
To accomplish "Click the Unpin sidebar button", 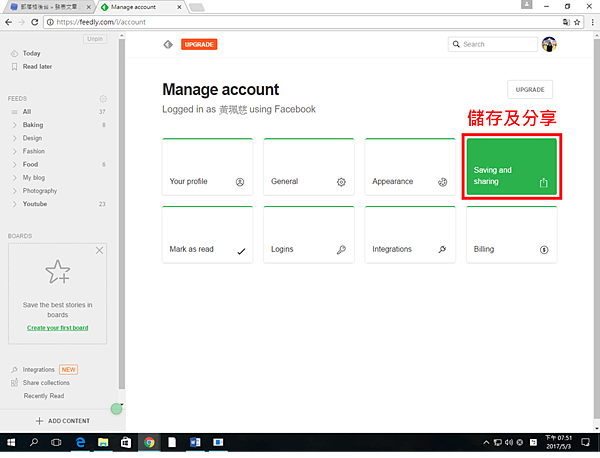I will [x=95, y=39].
